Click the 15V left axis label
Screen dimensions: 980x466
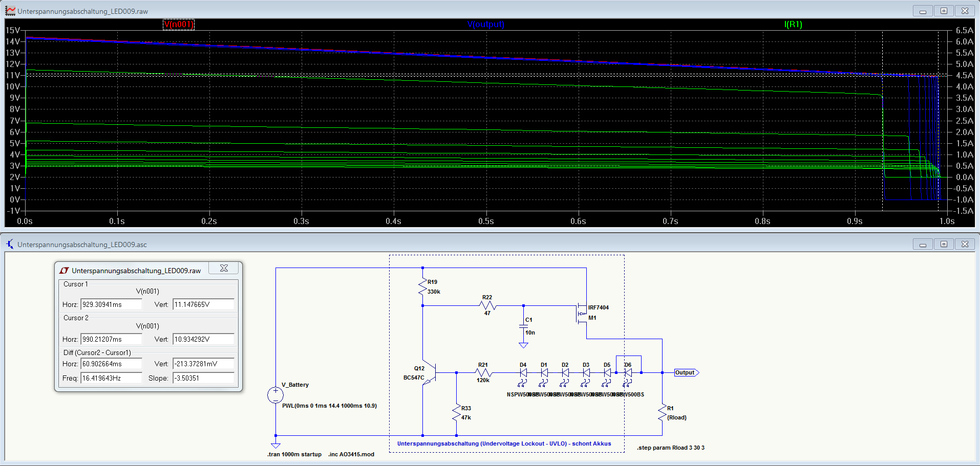(x=13, y=30)
